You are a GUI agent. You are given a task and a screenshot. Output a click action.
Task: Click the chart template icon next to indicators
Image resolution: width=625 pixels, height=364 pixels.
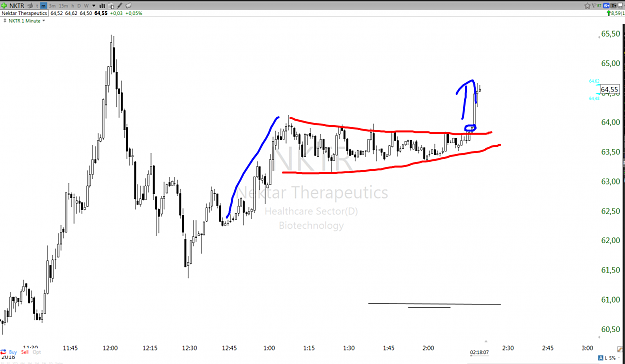tap(111, 6)
